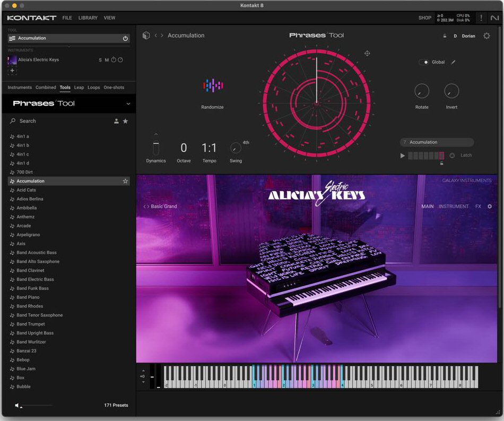Viewport: 504px width, 421px height.
Task: Click the key lock icon beside D
Action: [x=445, y=36]
